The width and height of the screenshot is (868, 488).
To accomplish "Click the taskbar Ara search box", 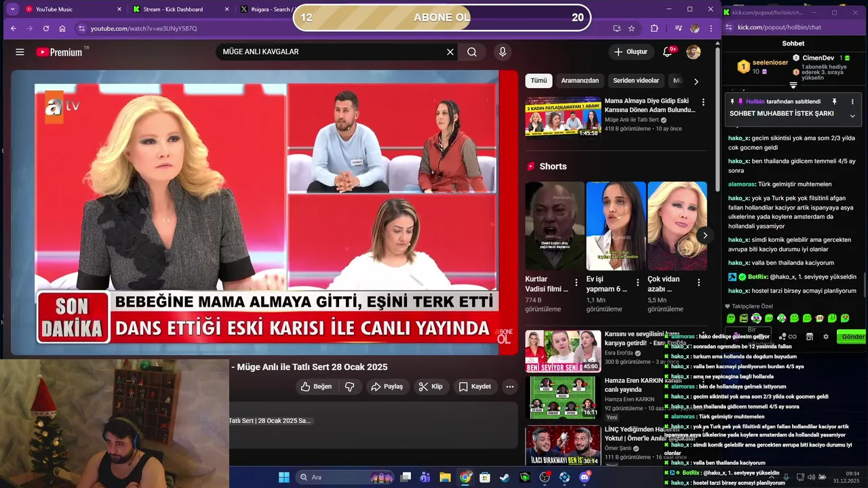I will 344,477.
